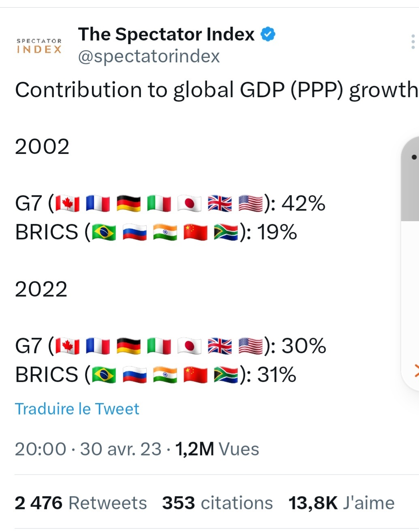Click India flag in 2022 BRICS row
Image resolution: width=419 pixels, height=532 pixels.
click(x=165, y=375)
